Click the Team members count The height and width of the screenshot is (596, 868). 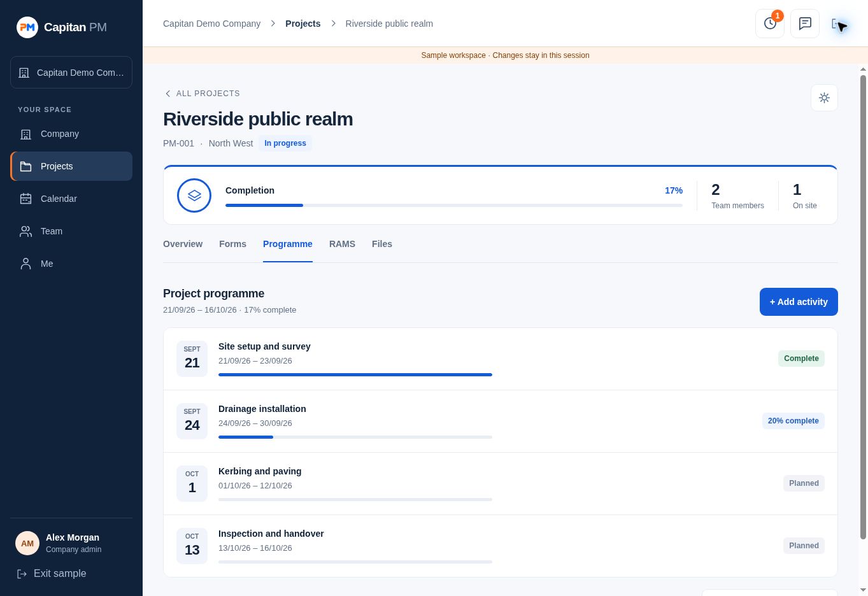pos(737,195)
